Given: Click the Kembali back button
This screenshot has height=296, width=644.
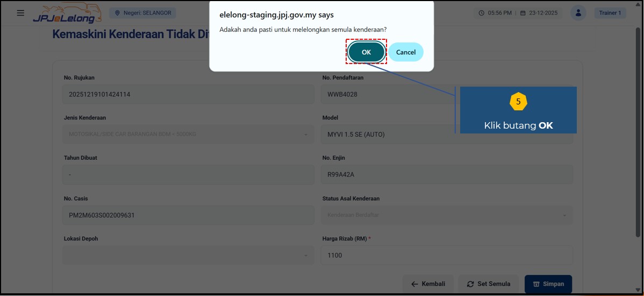Looking at the screenshot, I should click(x=428, y=284).
